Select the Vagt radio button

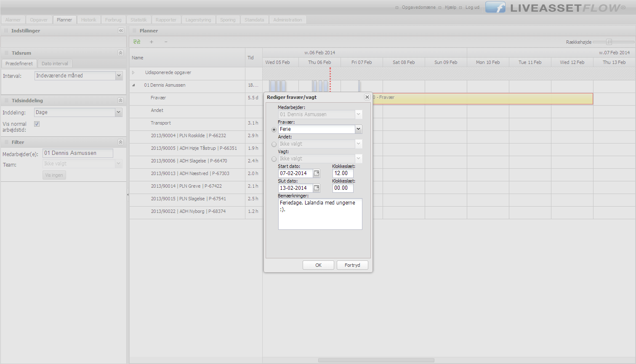click(x=274, y=159)
